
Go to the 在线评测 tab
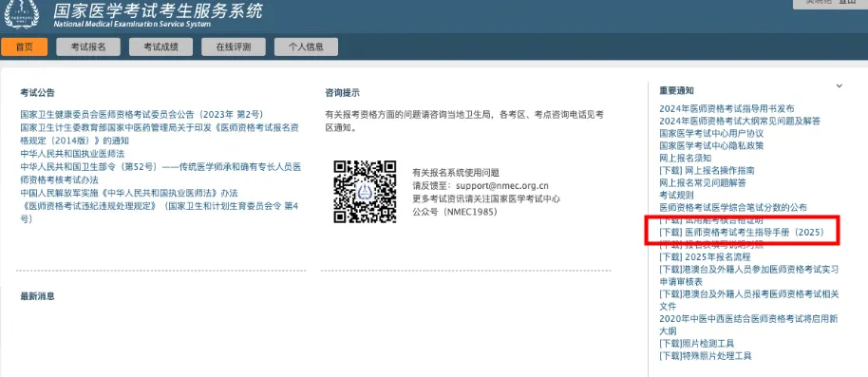click(234, 47)
